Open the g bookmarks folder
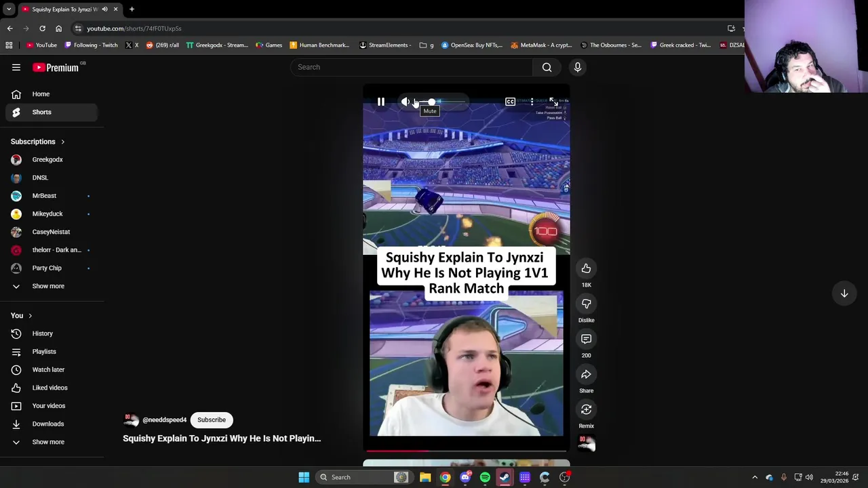 [x=427, y=45]
